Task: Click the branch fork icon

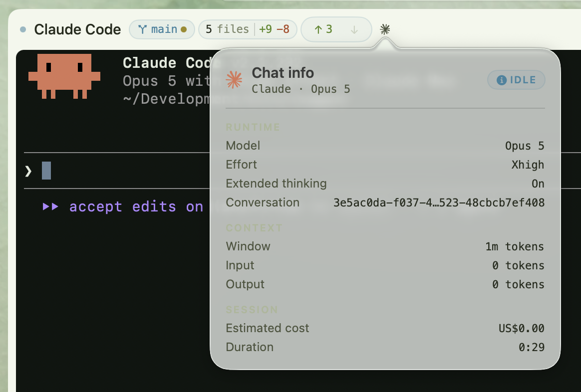Action: [142, 29]
